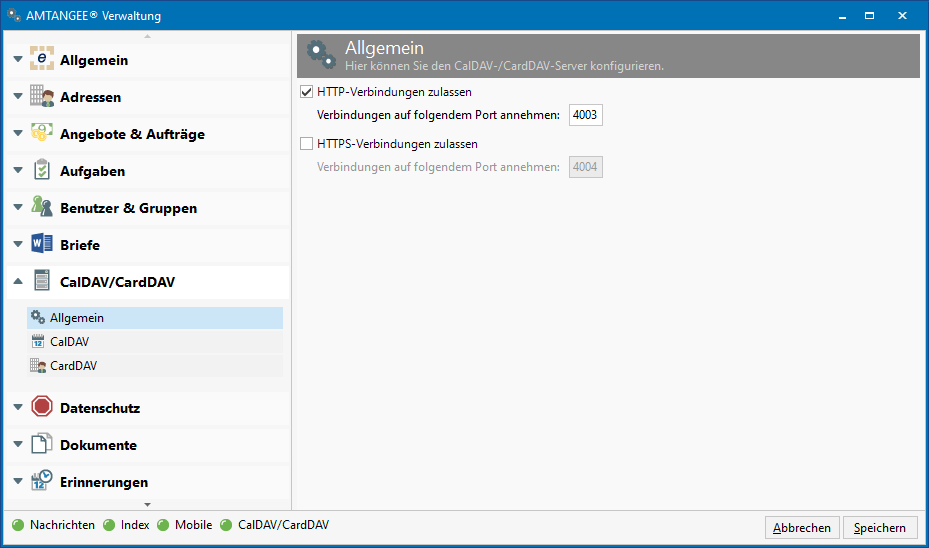Expand the Dokumente section arrow
This screenshot has height=548, width=929.
point(18,444)
